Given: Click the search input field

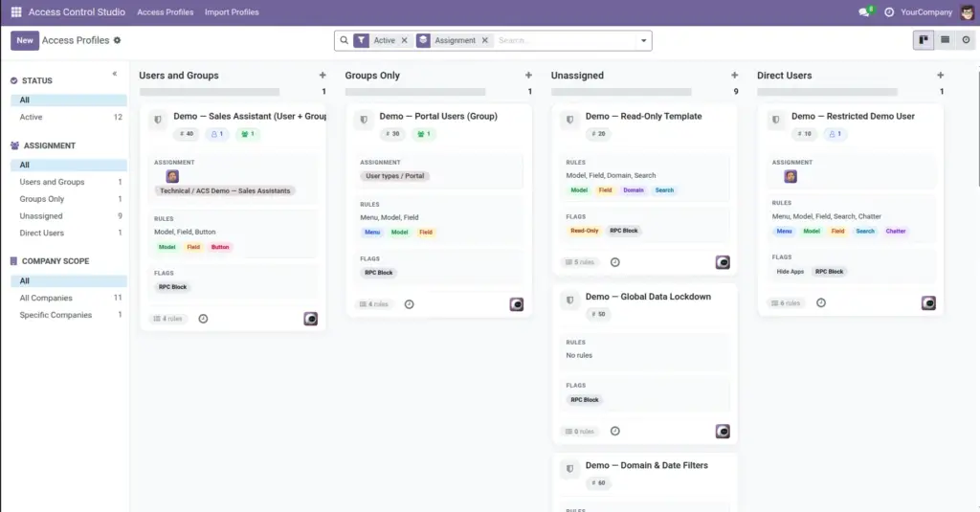Looking at the screenshot, I should pos(566,40).
